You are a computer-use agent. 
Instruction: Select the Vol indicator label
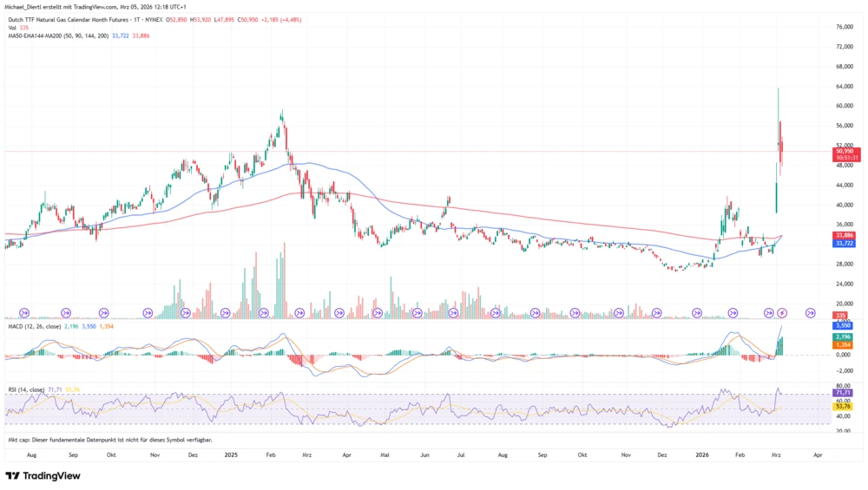(x=10, y=28)
